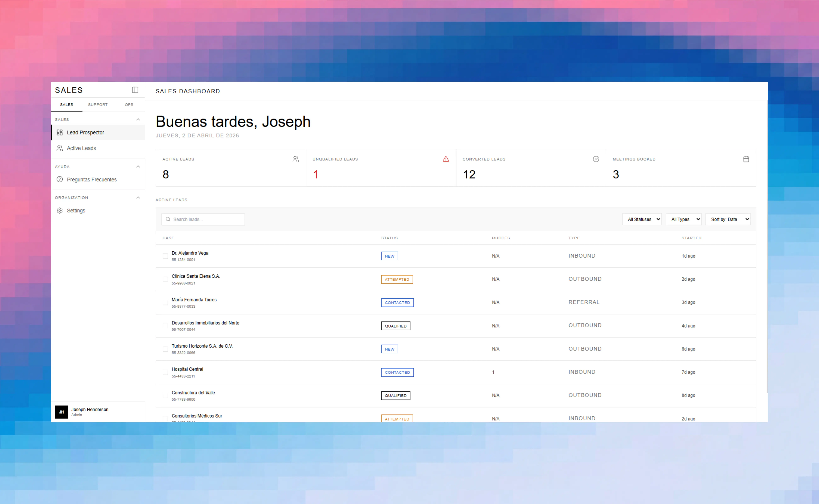Click the dashboard vertical scrollbar
819x504 pixels.
pyautogui.click(x=767, y=247)
